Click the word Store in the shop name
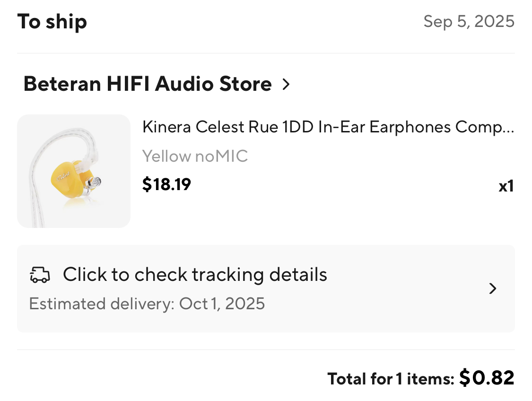 pos(245,84)
